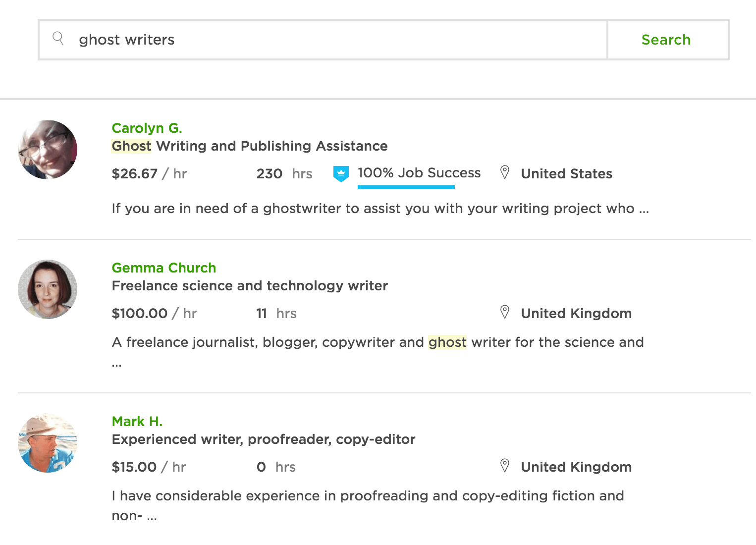Image resolution: width=756 pixels, height=545 pixels.
Task: Click Carolyn G.'s ghostwriter description text
Action: [380, 209]
